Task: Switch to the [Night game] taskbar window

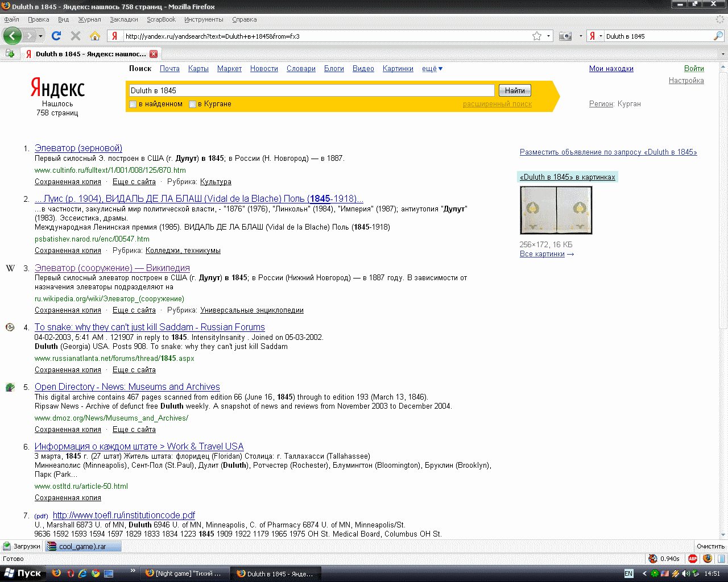Action: (184, 573)
